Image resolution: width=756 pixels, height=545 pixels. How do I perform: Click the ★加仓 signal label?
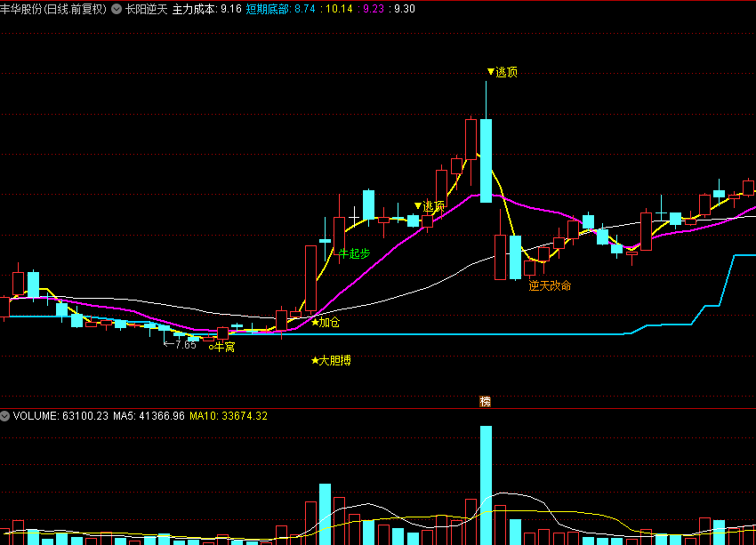click(326, 323)
